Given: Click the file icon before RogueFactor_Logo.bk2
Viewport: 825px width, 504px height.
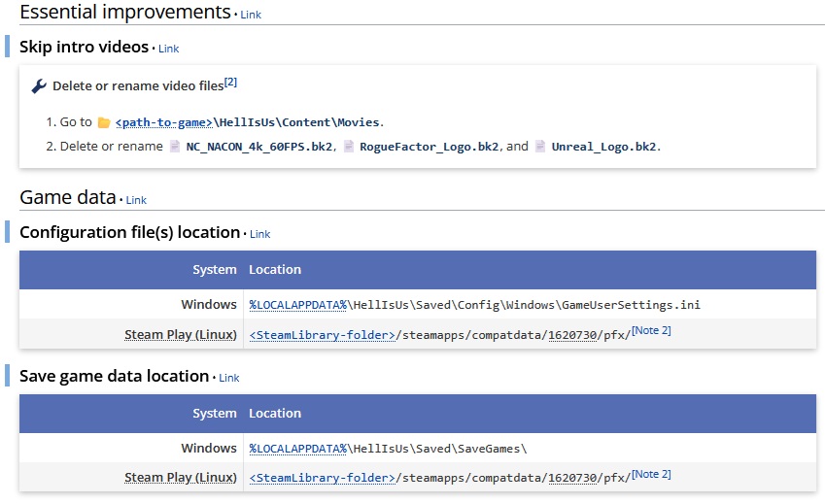Looking at the screenshot, I should pyautogui.click(x=348, y=147).
